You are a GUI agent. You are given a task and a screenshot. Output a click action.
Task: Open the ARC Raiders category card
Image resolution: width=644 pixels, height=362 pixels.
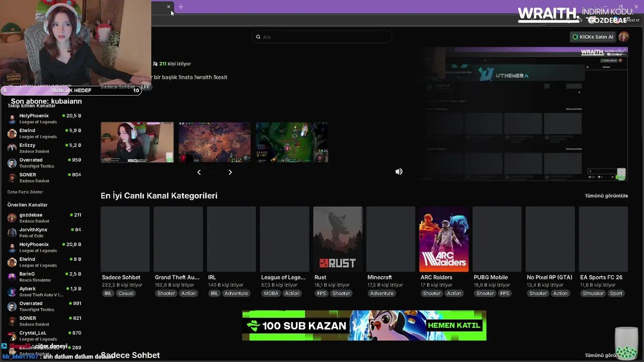click(x=444, y=239)
